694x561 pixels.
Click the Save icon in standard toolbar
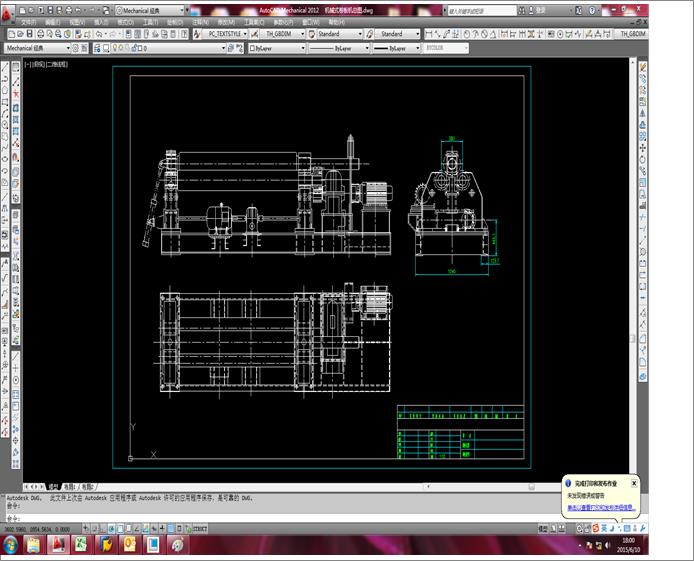coord(30,34)
